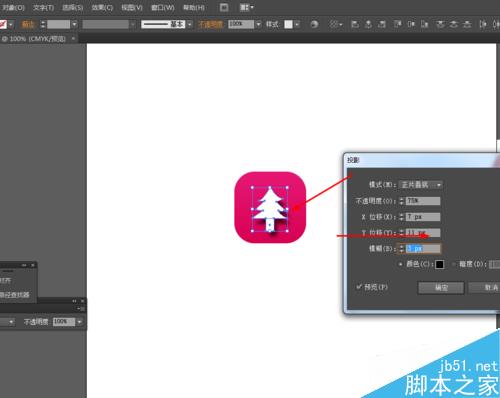Open the 效果(C) Effect menu
Screen dimensions: 500x398
click(x=102, y=7)
